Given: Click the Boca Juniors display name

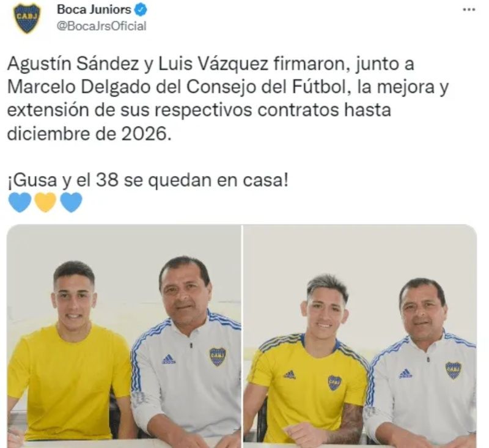Looking at the screenshot, I should [x=94, y=10].
